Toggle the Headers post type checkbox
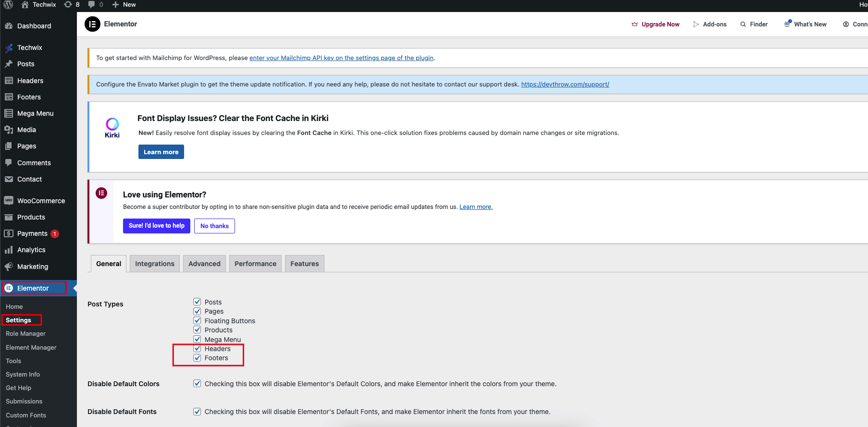Viewport: 868px width, 427px height. click(197, 348)
